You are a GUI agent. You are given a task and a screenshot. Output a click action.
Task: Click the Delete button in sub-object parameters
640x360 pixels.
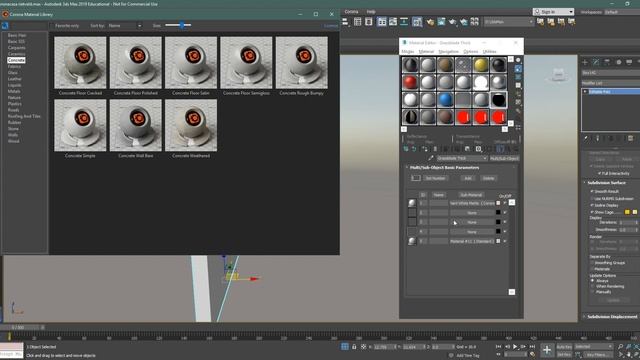(x=489, y=178)
